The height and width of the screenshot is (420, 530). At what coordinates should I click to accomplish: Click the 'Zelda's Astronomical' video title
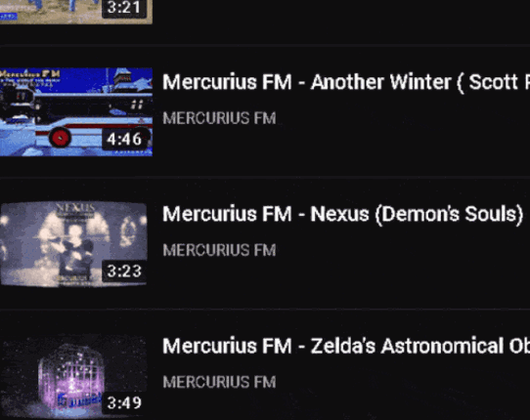click(x=346, y=346)
